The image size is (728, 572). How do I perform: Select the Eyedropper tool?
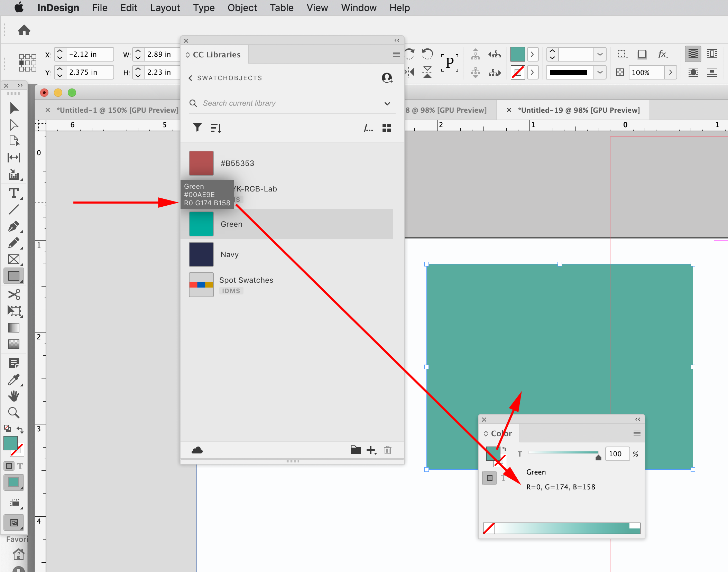coord(14,379)
